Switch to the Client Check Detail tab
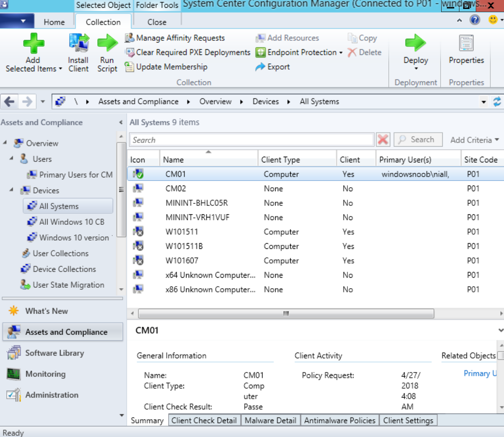The width and height of the screenshot is (504, 437). click(204, 421)
